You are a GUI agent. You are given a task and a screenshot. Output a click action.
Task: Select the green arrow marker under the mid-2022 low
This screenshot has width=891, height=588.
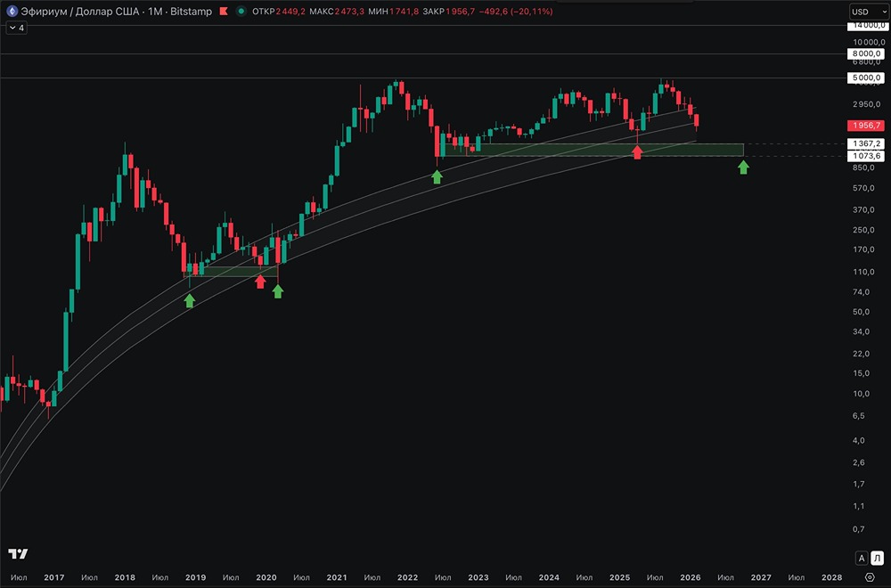coord(437,176)
